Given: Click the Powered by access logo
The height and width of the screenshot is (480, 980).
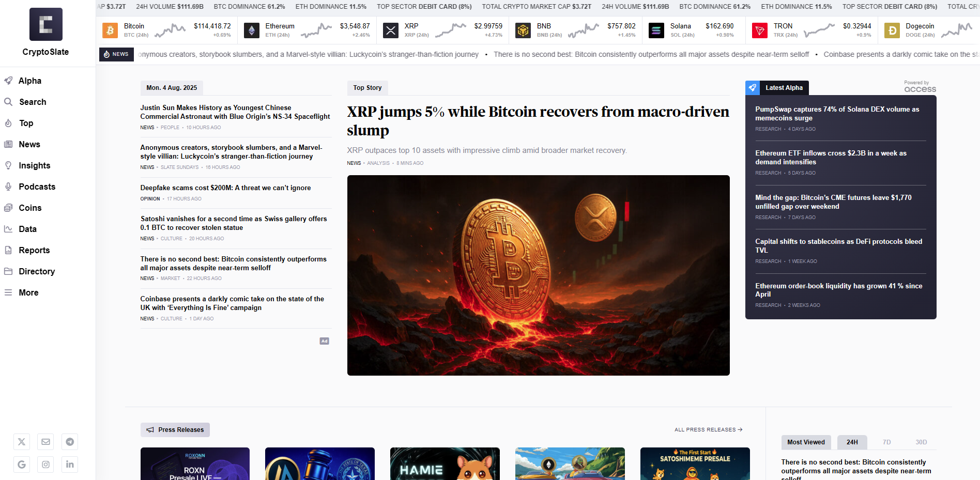Looking at the screenshot, I should 920,87.
